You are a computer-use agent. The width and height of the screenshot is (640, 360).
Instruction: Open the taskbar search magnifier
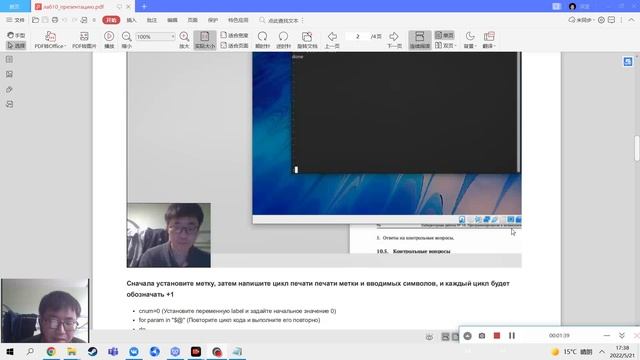tap(30, 351)
